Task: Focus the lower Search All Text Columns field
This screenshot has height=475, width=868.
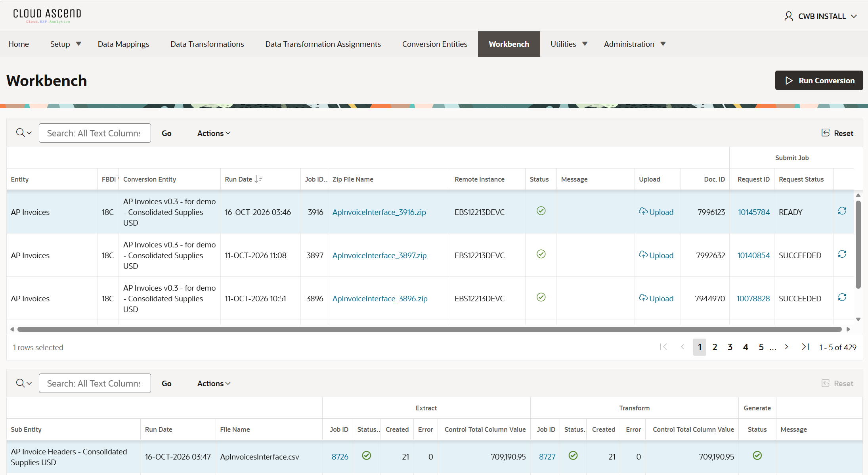Action: click(95, 383)
